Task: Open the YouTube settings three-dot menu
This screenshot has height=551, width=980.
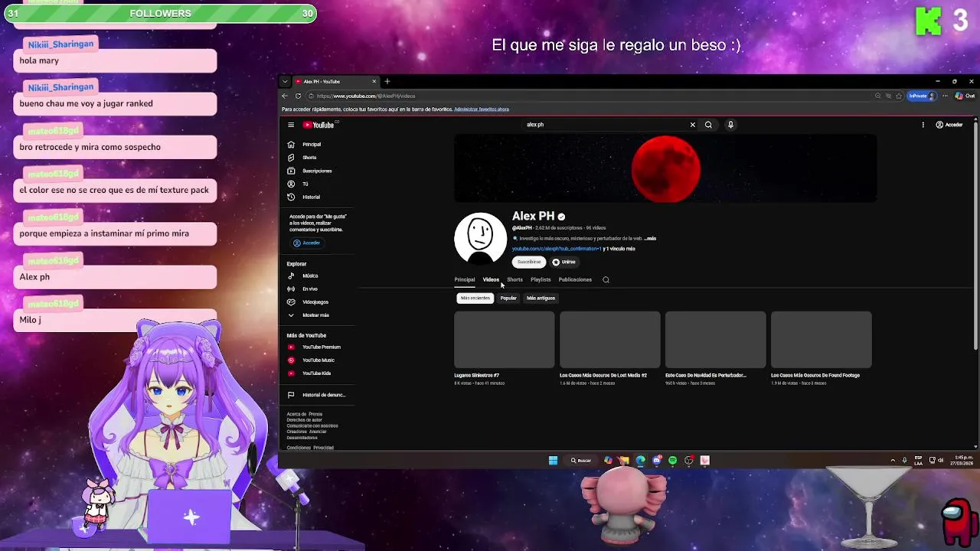Action: 923,125
